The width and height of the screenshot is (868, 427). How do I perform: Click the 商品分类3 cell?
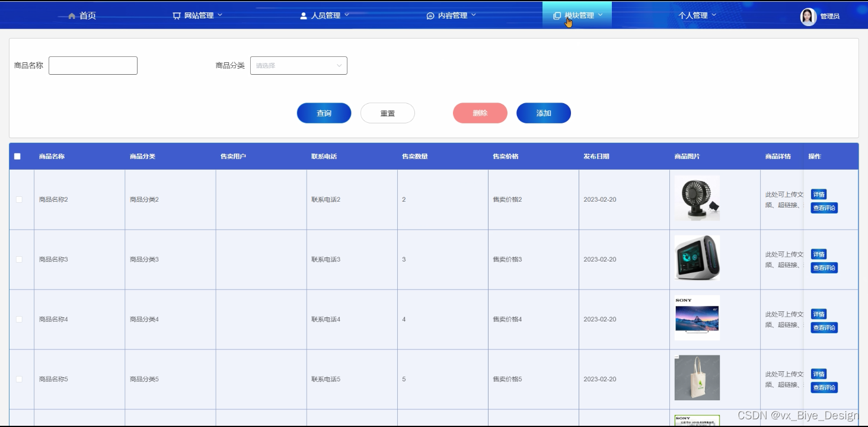145,260
